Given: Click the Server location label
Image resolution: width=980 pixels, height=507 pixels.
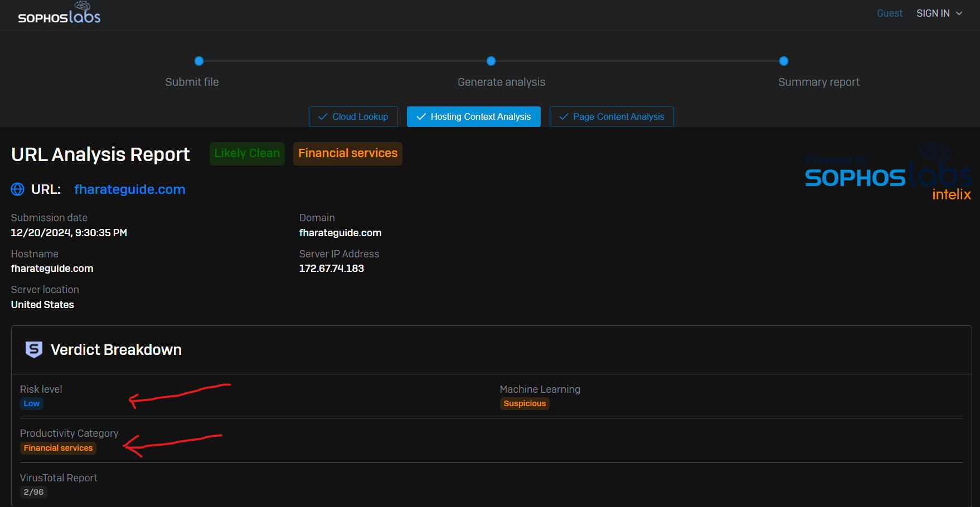Looking at the screenshot, I should 45,290.
